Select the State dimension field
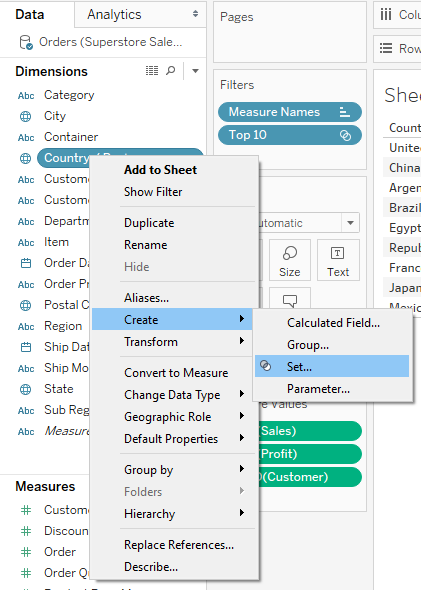 [59, 389]
